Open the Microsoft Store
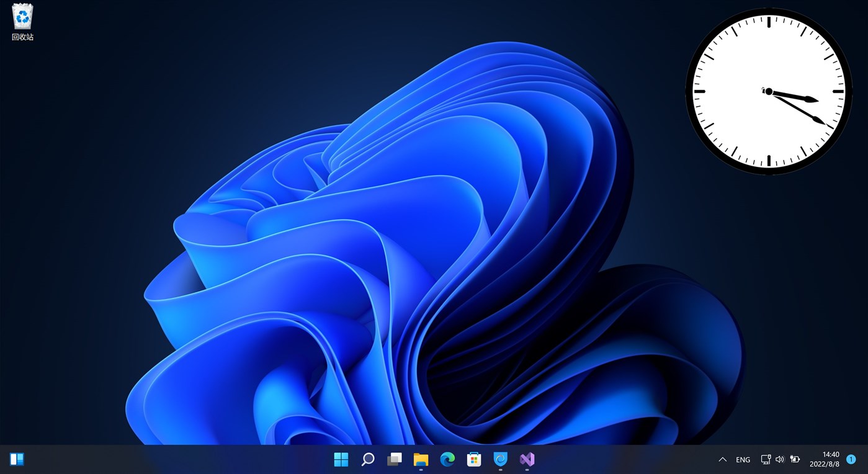 (x=474, y=459)
